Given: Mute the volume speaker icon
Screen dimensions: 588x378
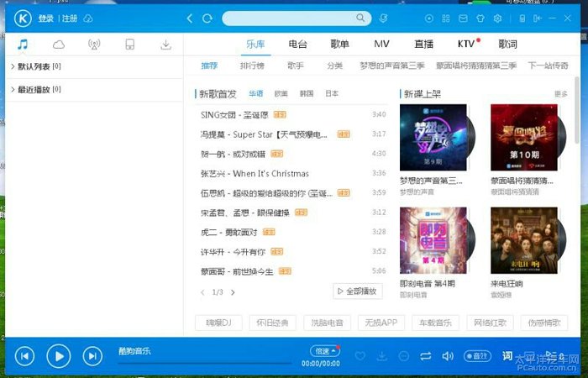Looking at the screenshot, I should click(448, 356).
